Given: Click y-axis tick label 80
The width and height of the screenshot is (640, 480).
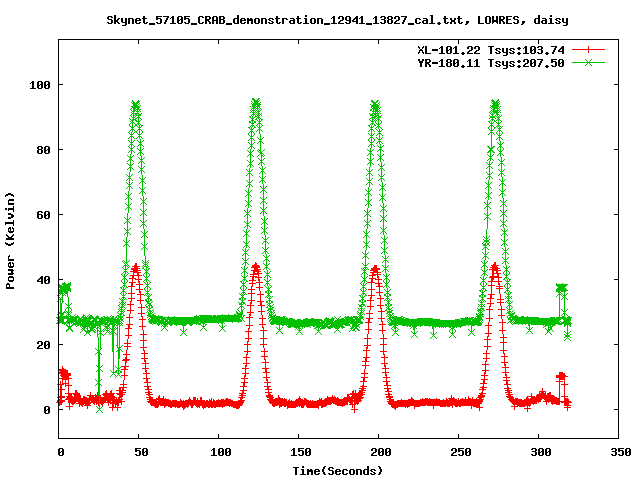Looking at the screenshot, I should [43, 150].
